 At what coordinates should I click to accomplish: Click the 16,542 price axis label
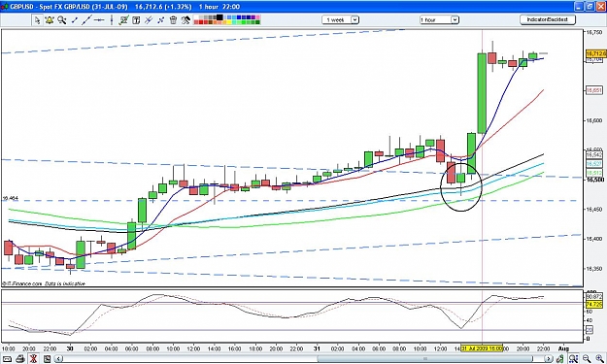tap(593, 155)
